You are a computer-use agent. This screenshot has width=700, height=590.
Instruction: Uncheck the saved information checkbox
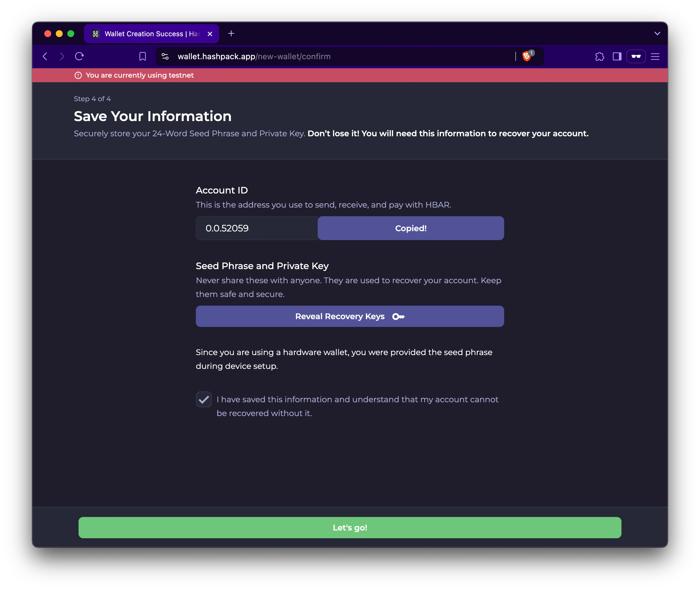(204, 399)
